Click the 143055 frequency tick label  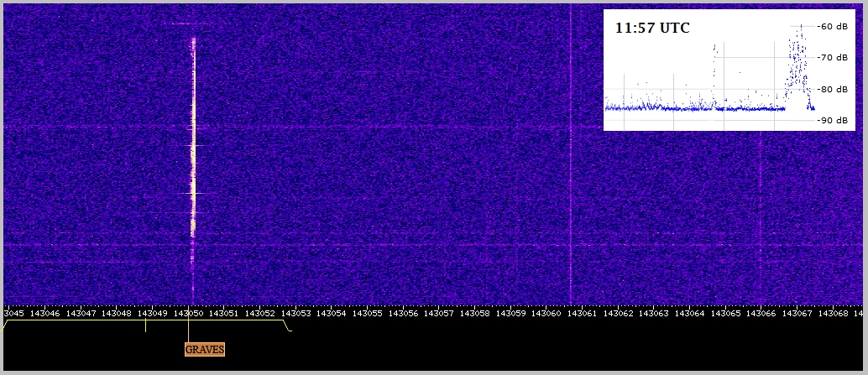(x=368, y=313)
